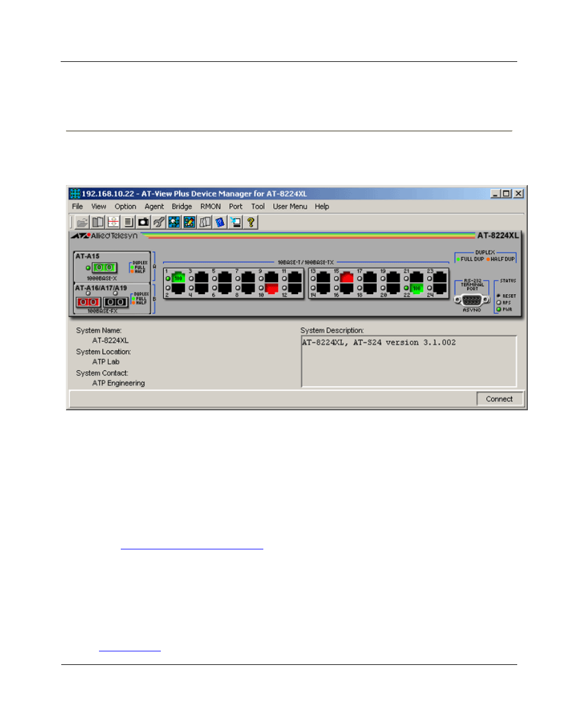This screenshot has width=562, height=728.
Task: Open the User Menu menu
Action: 290,207
